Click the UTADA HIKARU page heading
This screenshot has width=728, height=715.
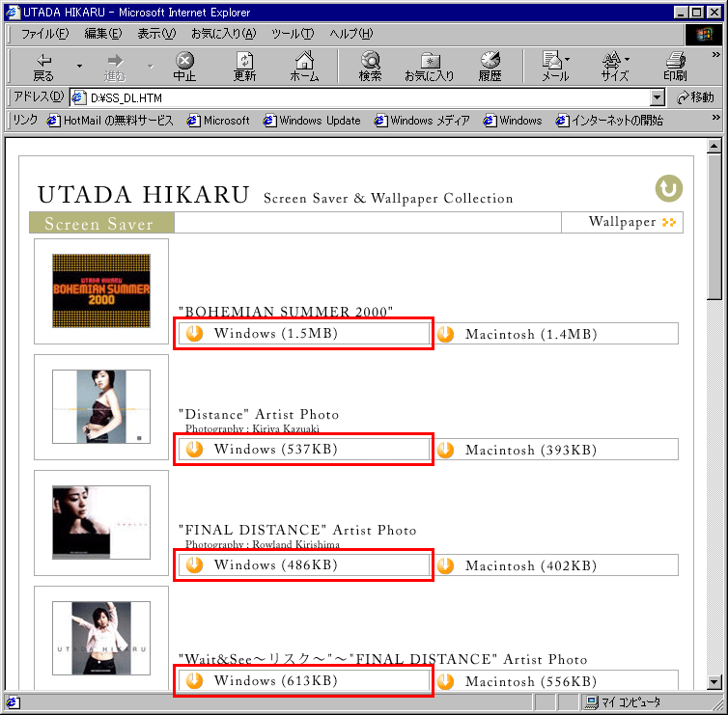(x=144, y=194)
